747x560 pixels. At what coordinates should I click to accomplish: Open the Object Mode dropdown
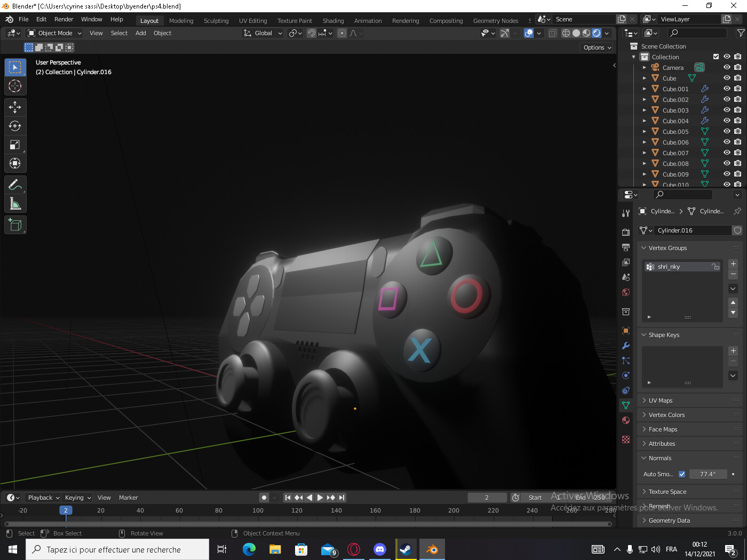[53, 33]
